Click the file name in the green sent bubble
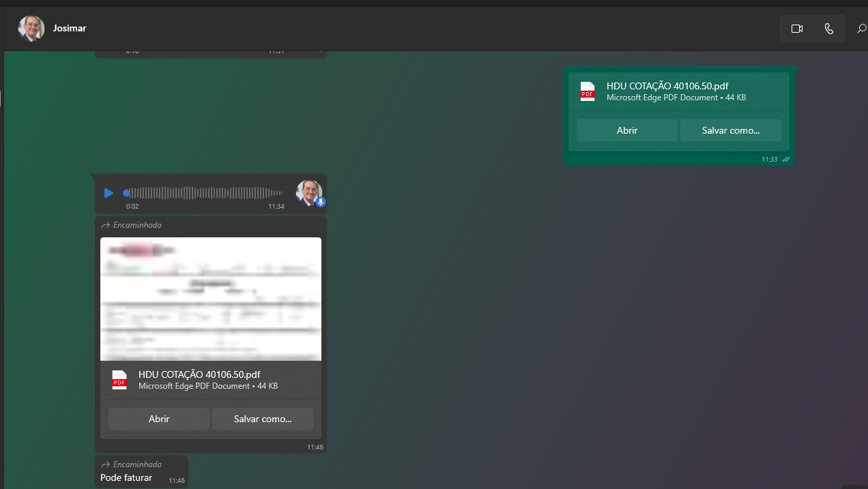The image size is (868, 489). [x=667, y=86]
